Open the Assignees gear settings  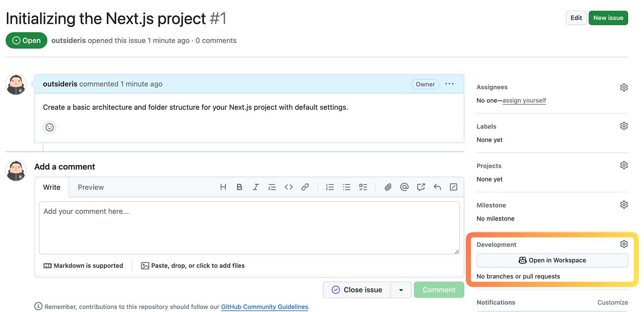click(x=624, y=87)
